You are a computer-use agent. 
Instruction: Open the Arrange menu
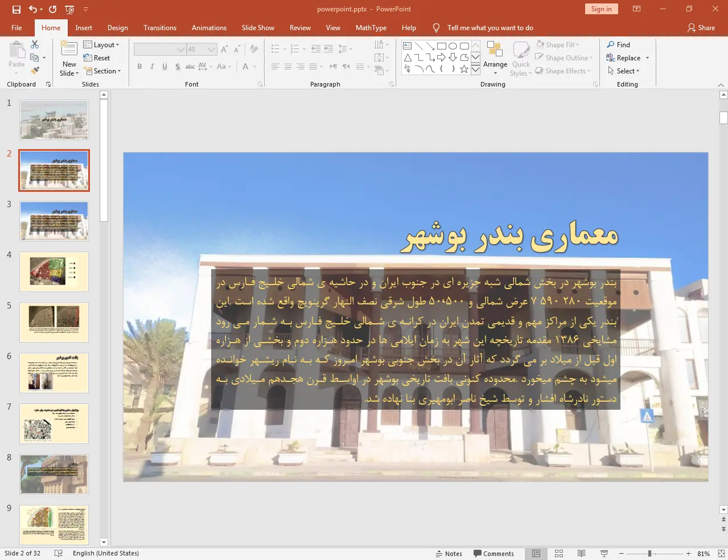coord(495,58)
